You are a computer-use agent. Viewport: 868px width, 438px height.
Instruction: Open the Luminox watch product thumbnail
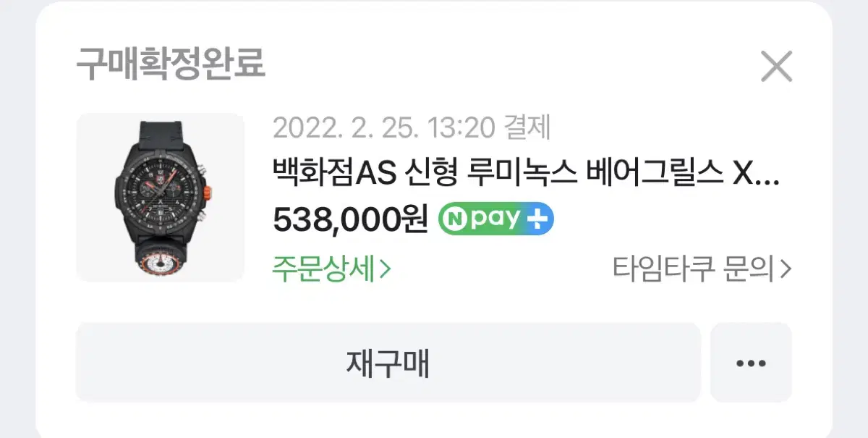pyautogui.click(x=161, y=198)
